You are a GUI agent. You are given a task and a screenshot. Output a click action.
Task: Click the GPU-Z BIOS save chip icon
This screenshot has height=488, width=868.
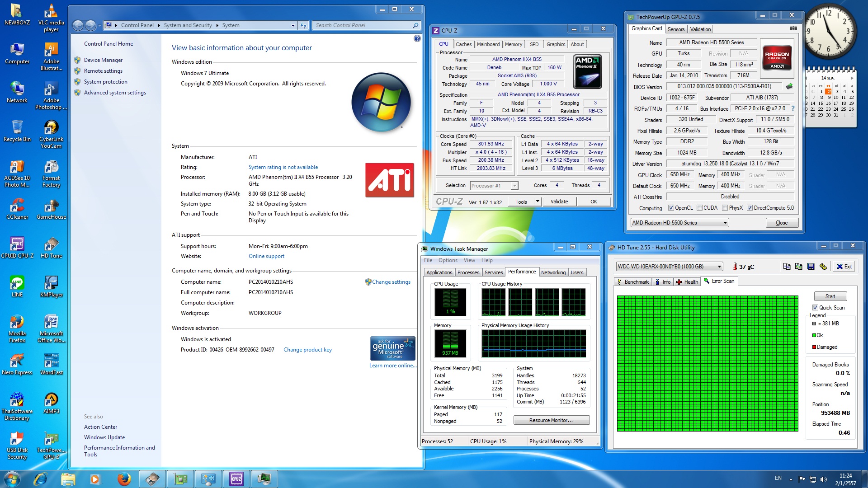(789, 86)
